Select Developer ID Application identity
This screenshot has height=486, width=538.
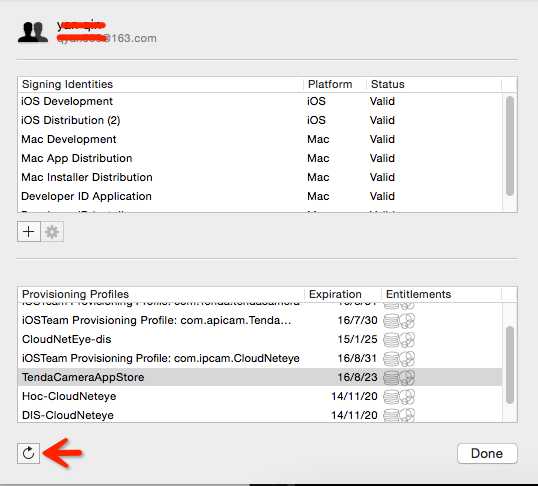(x=260, y=196)
